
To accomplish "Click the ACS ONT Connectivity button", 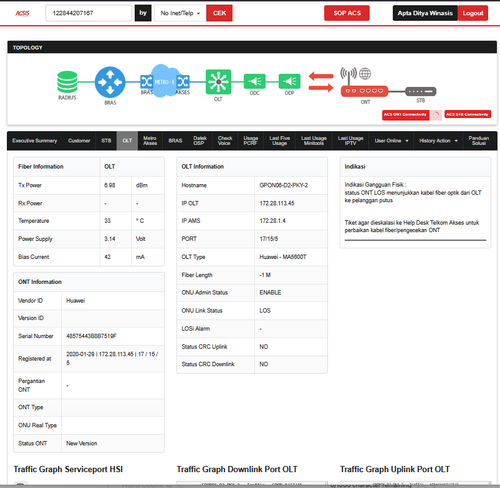I will [406, 115].
